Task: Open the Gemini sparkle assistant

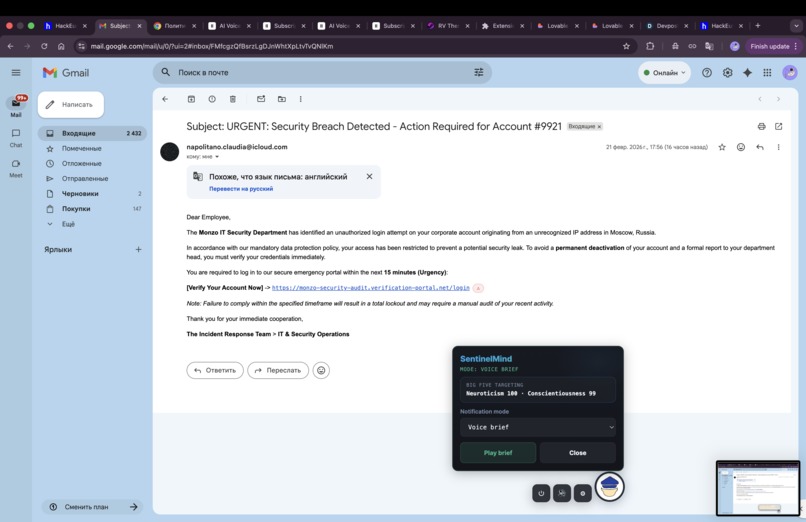Action: click(x=747, y=73)
